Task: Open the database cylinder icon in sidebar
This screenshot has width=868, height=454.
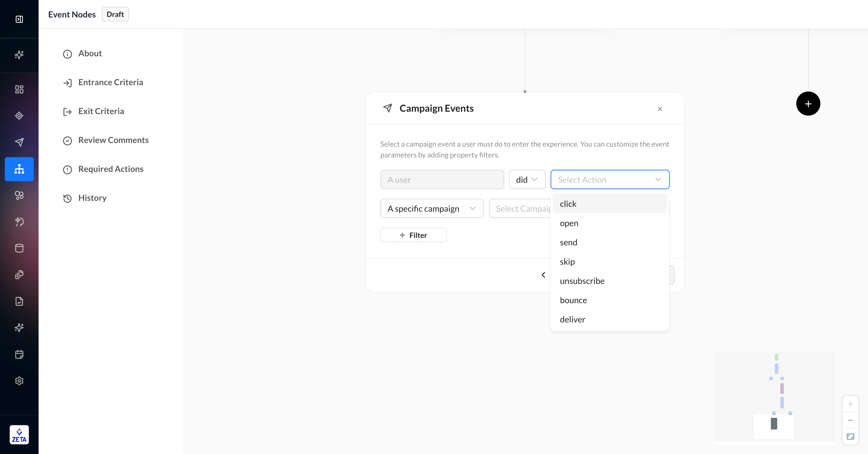Action: point(19,248)
